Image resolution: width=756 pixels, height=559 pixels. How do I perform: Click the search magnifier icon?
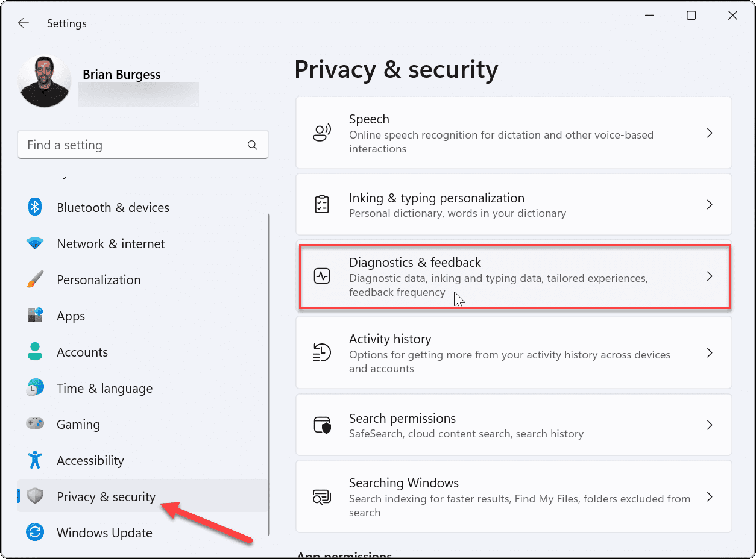[x=253, y=145]
